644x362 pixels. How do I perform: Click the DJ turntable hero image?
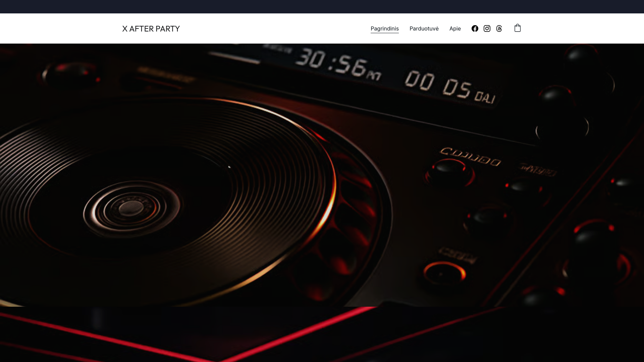[x=322, y=175]
